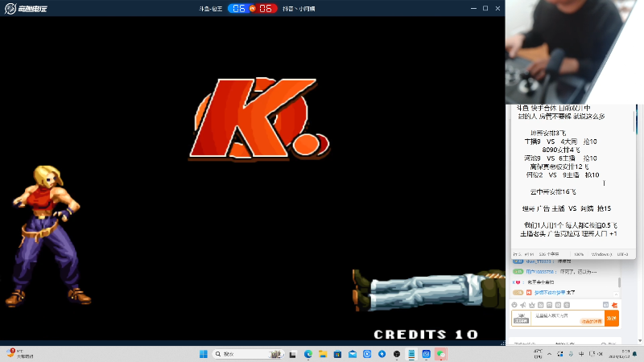Click the fifth gray square icon in chat toolbar
The height and width of the screenshot is (362, 644).
coord(549,305)
